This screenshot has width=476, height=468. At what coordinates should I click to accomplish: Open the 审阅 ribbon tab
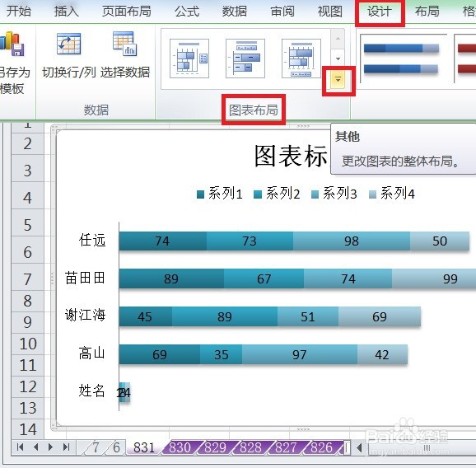point(282,12)
